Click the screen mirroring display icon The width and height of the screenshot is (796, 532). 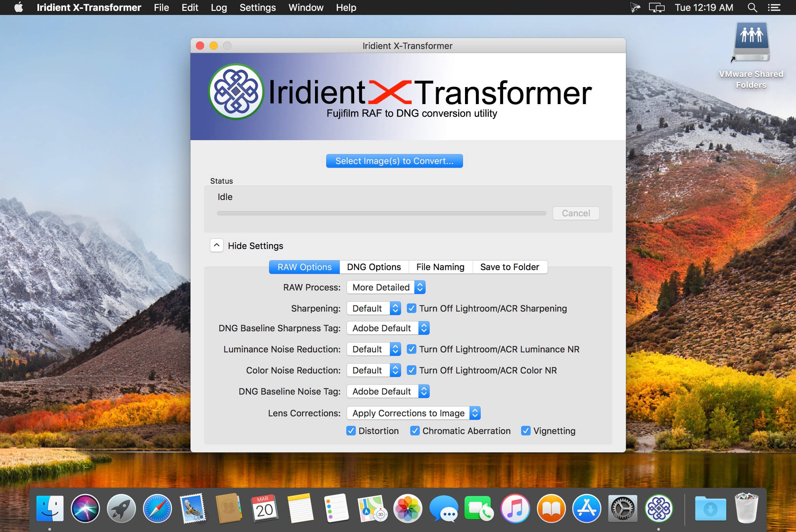[657, 7]
